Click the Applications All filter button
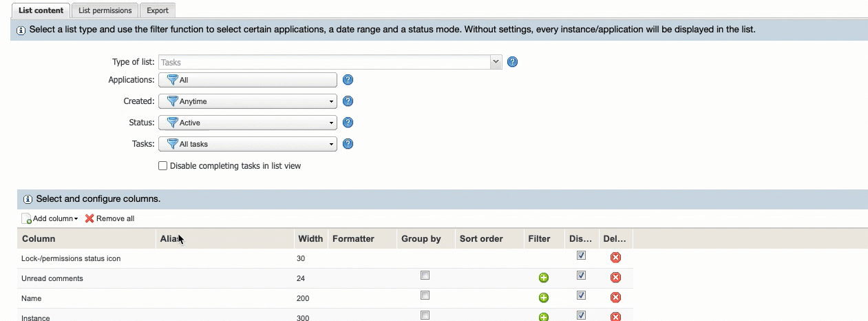 pos(248,80)
